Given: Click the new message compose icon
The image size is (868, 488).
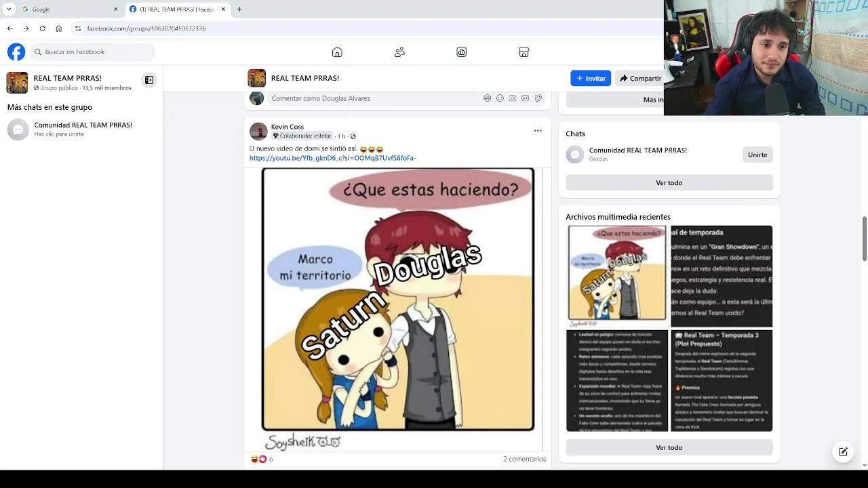Looking at the screenshot, I should (x=843, y=451).
